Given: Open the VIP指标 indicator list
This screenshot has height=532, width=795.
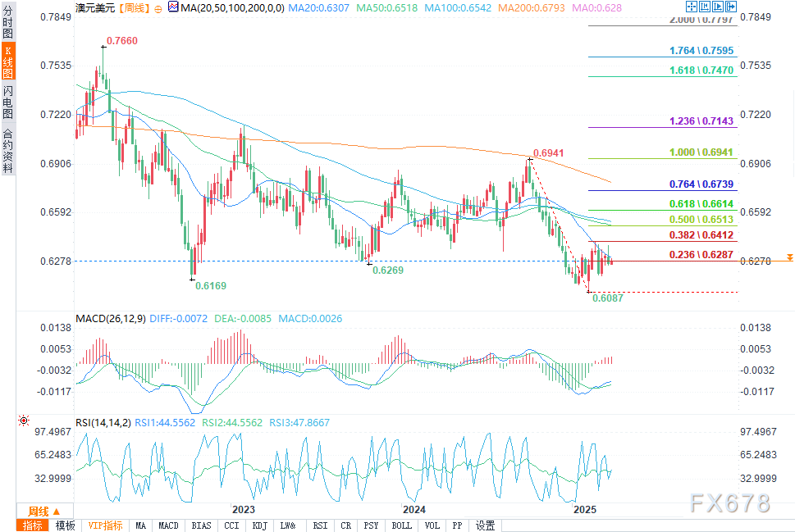Looking at the screenshot, I should click(105, 525).
